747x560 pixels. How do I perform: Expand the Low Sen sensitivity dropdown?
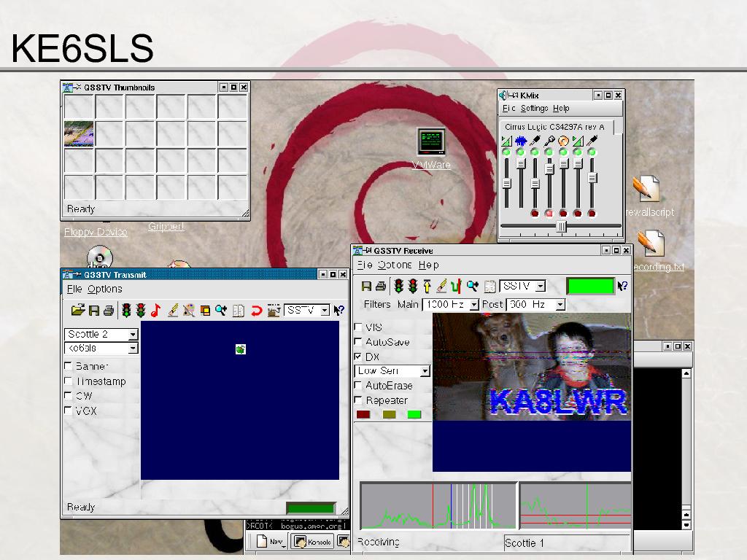pos(425,371)
